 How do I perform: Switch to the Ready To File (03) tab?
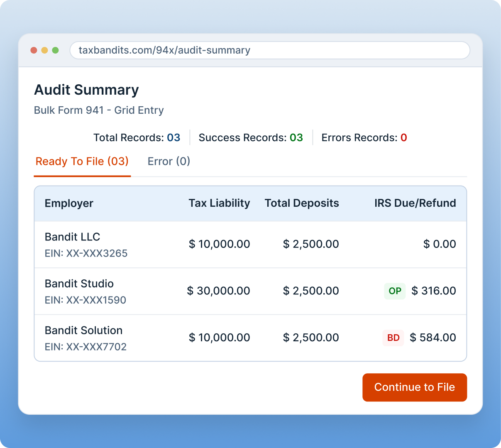point(82,162)
